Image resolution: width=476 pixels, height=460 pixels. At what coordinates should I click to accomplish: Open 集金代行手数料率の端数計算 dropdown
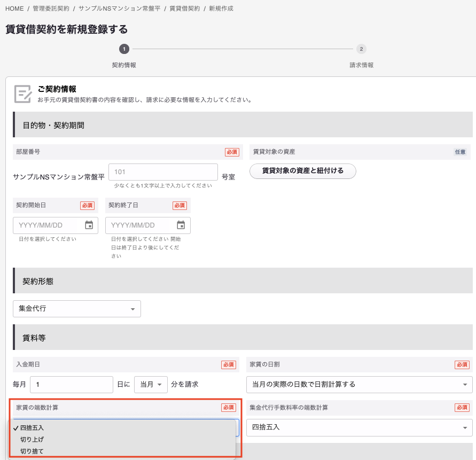click(x=359, y=427)
